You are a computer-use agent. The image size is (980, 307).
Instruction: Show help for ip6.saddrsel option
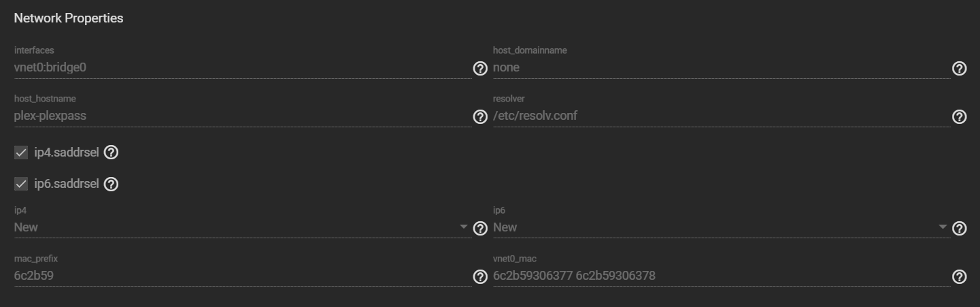pyautogui.click(x=112, y=184)
